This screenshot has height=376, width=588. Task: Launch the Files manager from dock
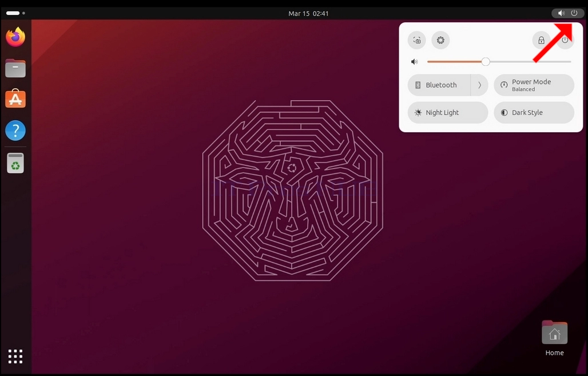coord(15,68)
